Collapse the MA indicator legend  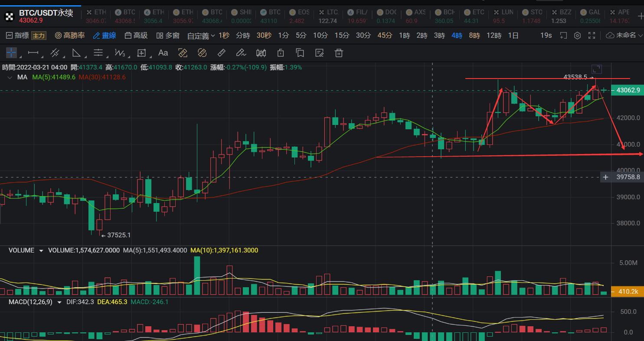tap(10, 77)
